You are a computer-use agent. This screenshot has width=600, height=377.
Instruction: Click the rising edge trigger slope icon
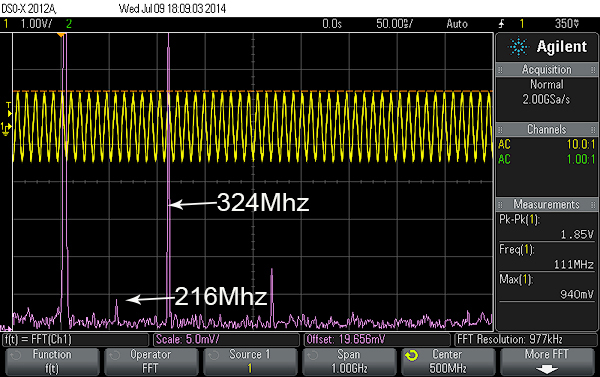click(502, 24)
